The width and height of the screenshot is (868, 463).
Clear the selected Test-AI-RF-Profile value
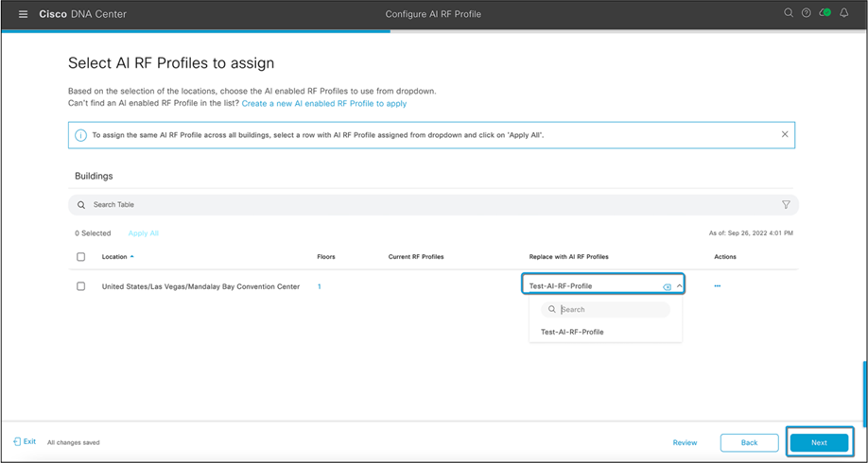(x=667, y=286)
